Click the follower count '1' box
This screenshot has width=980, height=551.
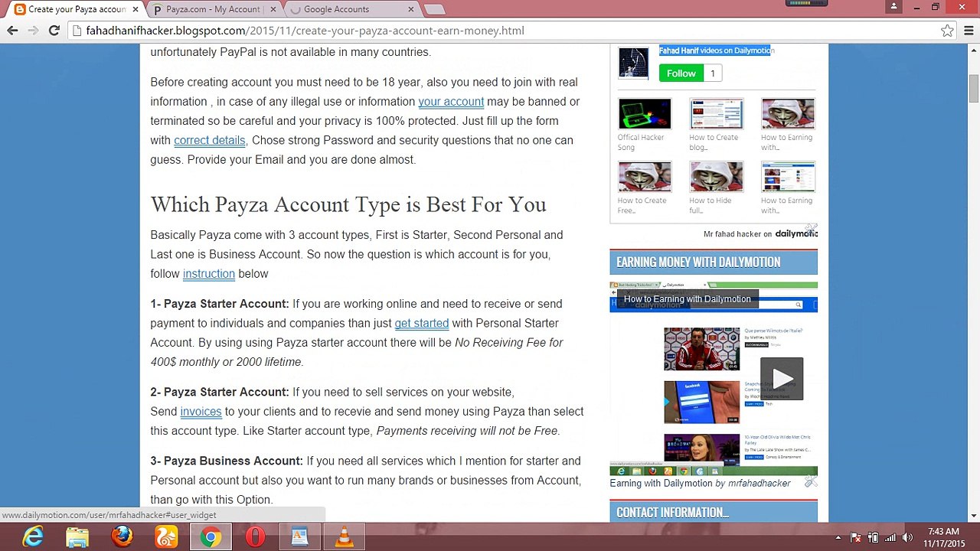point(712,73)
